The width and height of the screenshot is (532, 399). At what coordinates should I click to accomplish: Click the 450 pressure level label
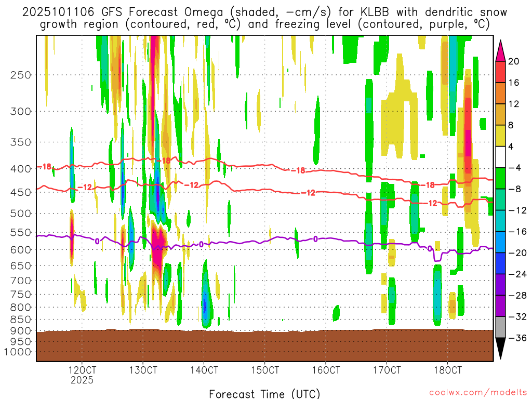point(21,192)
